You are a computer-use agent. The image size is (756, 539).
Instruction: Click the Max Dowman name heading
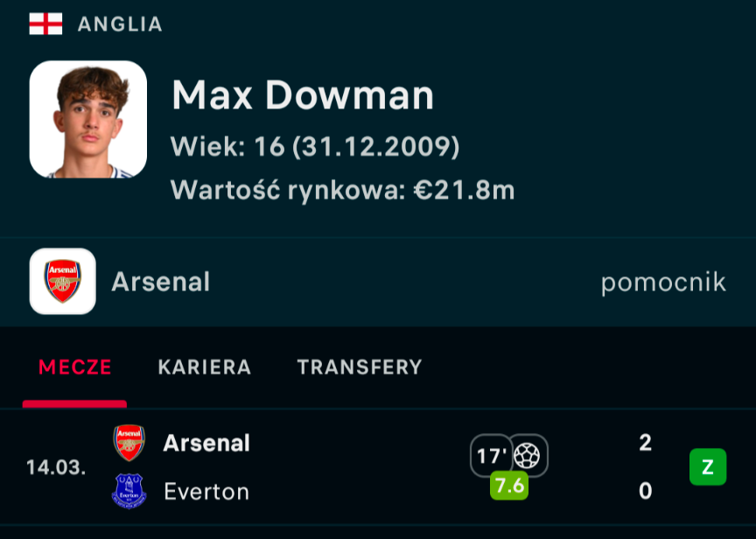coord(303,95)
